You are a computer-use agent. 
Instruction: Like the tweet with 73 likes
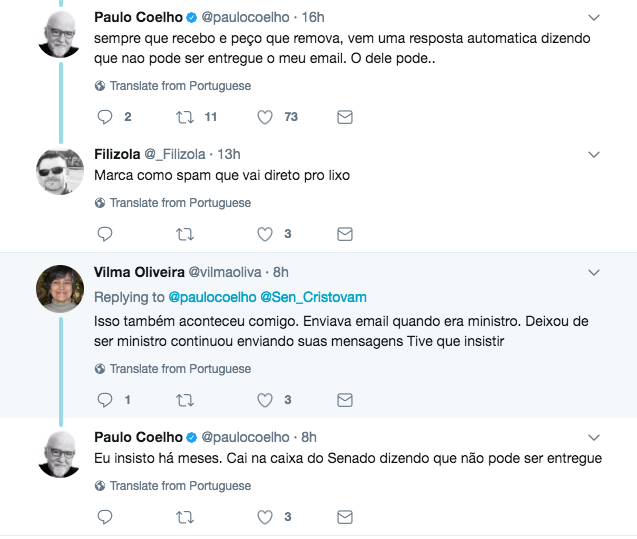click(x=265, y=117)
